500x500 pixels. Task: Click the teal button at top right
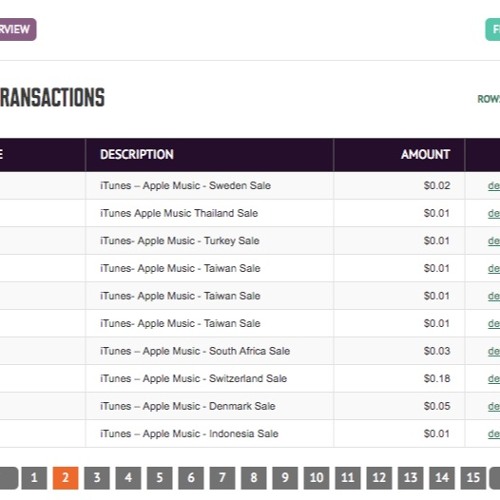(x=493, y=30)
